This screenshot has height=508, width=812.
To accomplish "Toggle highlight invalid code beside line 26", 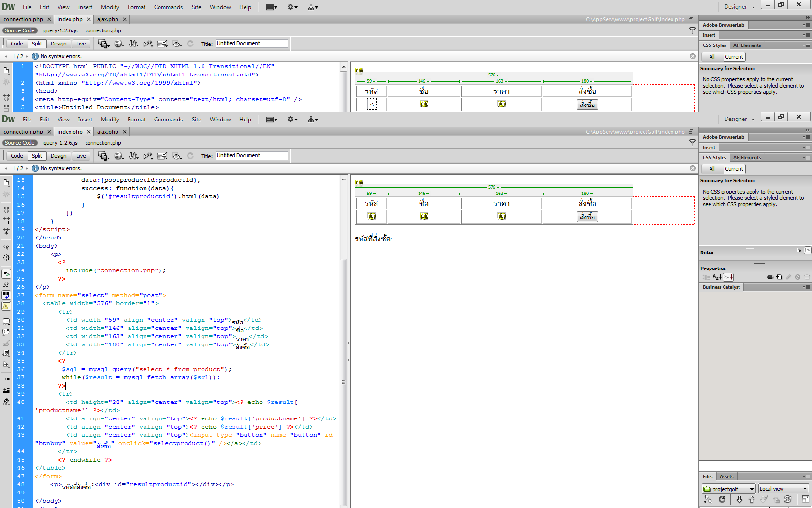I will [6, 284].
